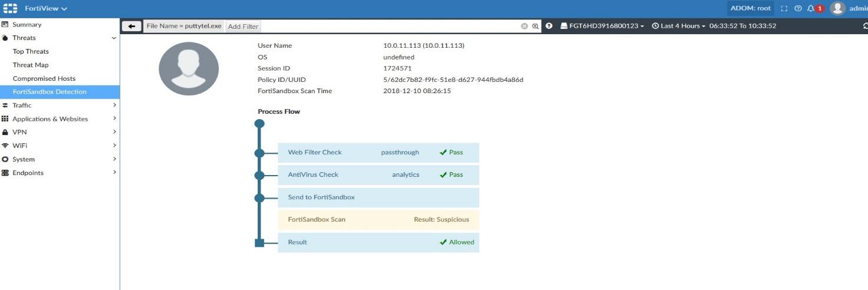Open the notifications bell icon
868x290 pixels.
point(811,8)
